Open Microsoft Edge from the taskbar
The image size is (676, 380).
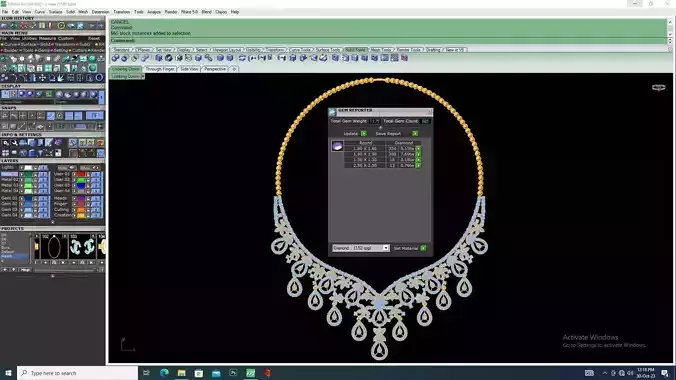(164, 373)
